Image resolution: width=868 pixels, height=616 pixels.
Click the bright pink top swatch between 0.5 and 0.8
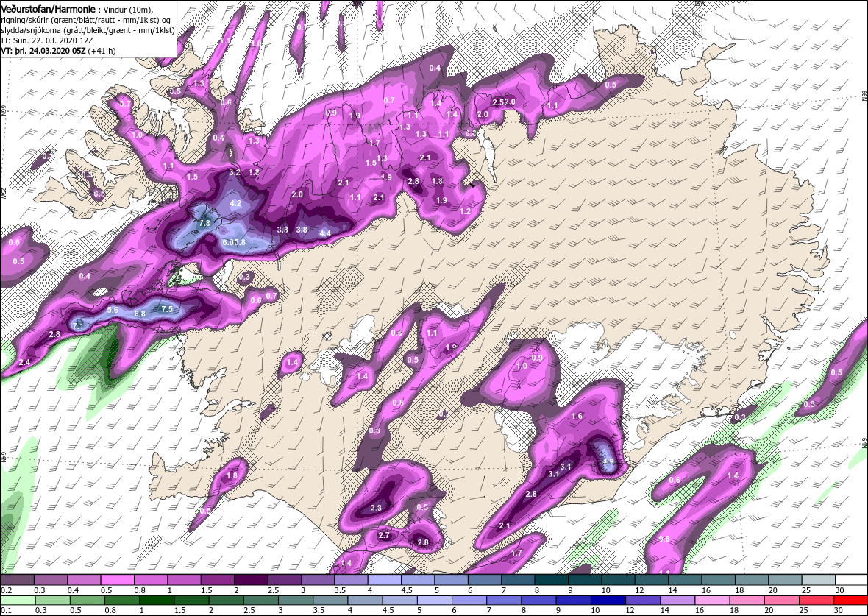pos(118,579)
